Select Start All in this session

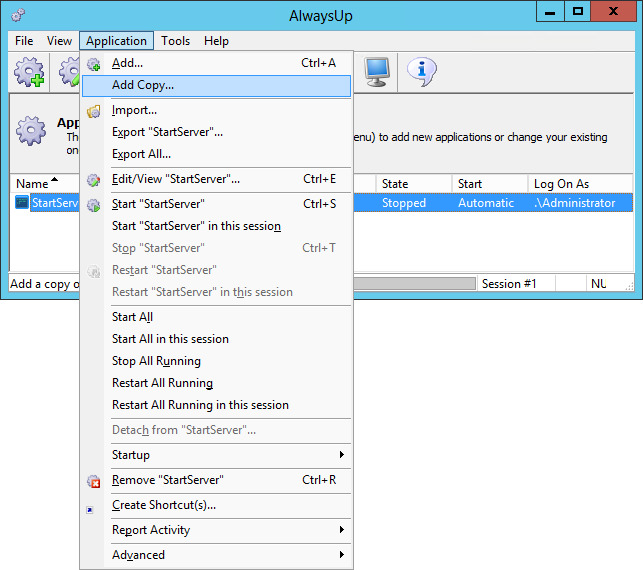(217, 339)
